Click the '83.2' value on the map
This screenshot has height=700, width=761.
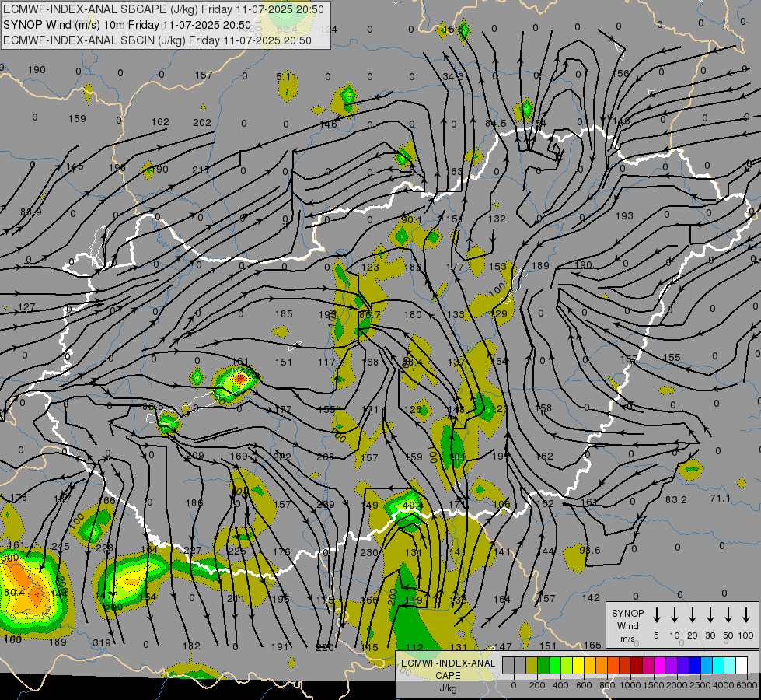coord(676,500)
